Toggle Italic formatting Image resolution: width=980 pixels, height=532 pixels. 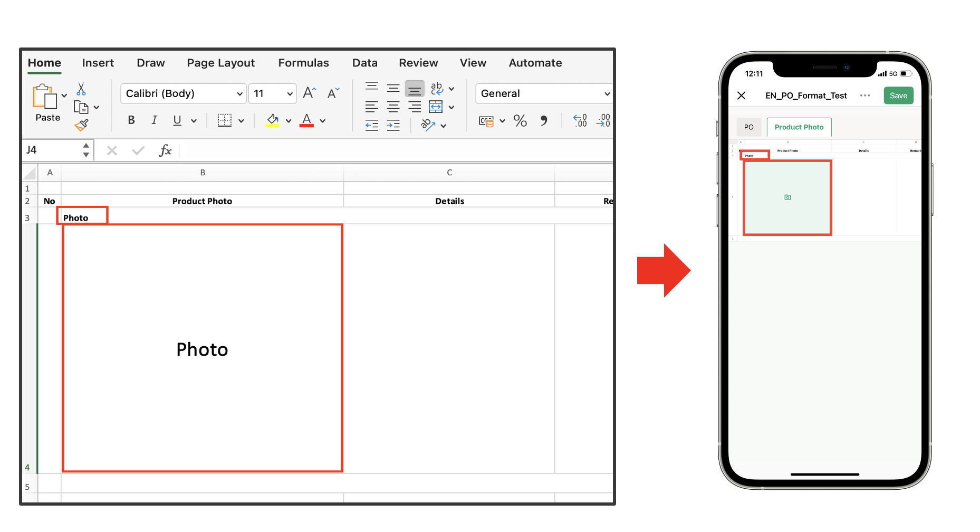pyautogui.click(x=154, y=120)
